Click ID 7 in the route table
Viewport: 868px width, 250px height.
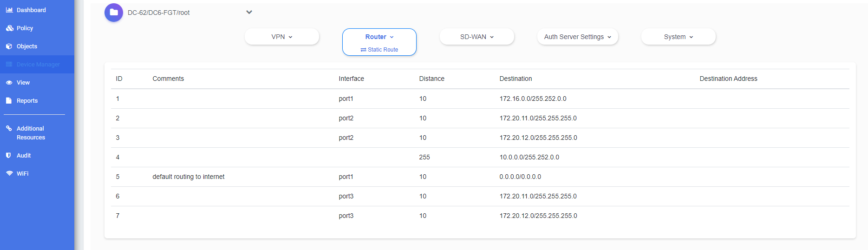(117, 216)
